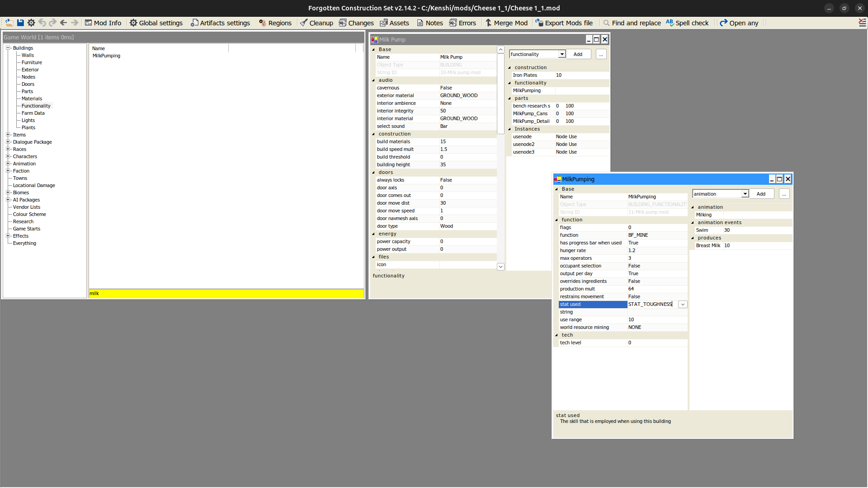This screenshot has width=868, height=488.
Task: Click the Iron Plates row in construction
Action: click(560, 75)
